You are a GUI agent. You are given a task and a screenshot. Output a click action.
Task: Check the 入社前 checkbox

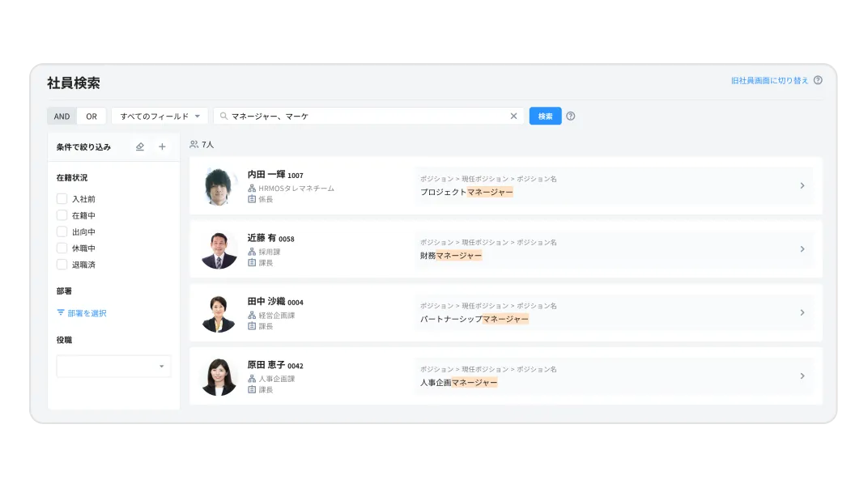click(62, 198)
